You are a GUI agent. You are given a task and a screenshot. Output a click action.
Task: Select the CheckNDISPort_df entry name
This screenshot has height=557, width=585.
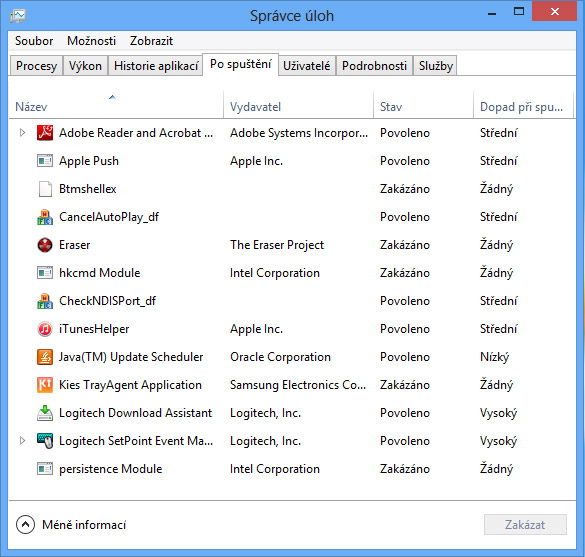(x=107, y=301)
